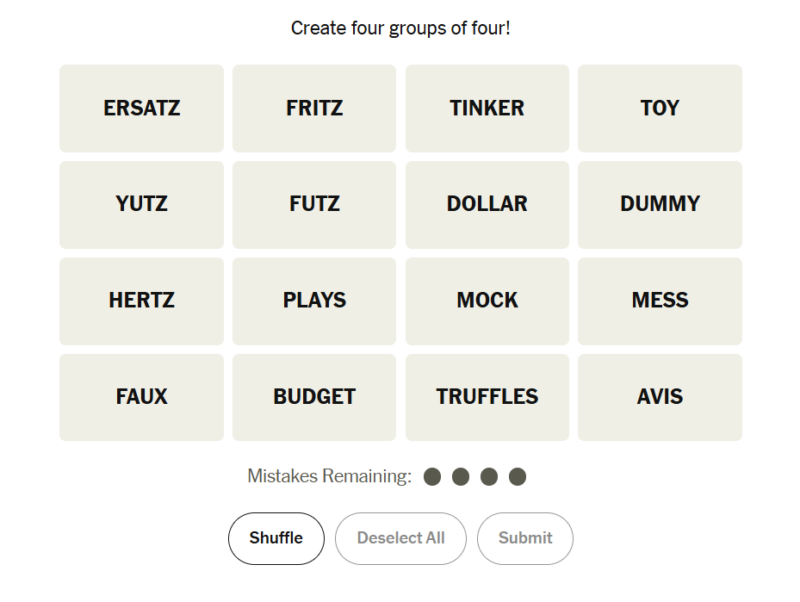Select the DOLLAR word card
Screen dimensions: 800x602
(x=487, y=204)
